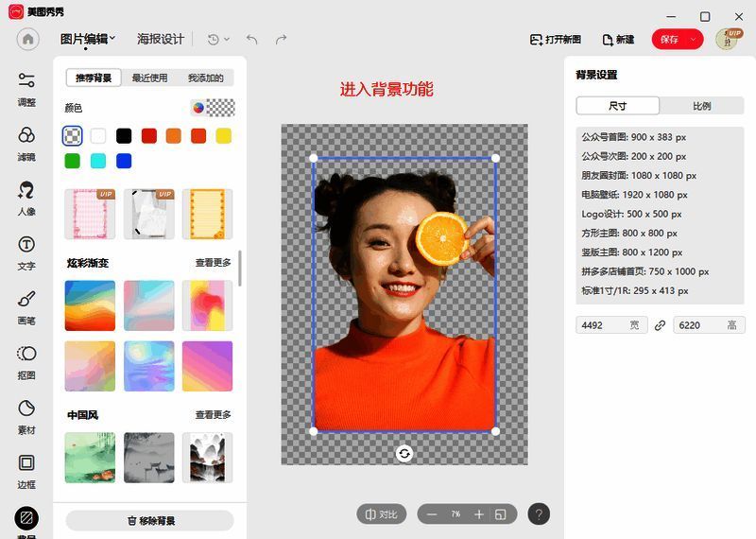The image size is (756, 539).
Task: Click the background panel scrollbar
Action: point(240,268)
